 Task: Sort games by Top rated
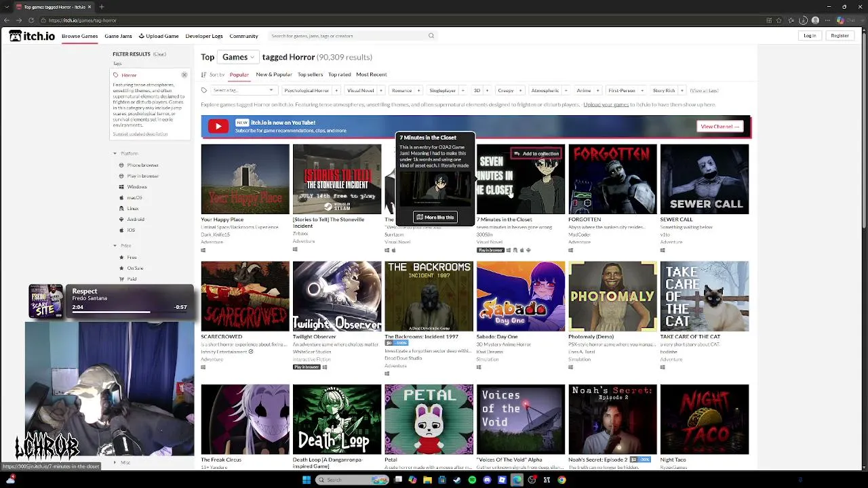click(340, 75)
